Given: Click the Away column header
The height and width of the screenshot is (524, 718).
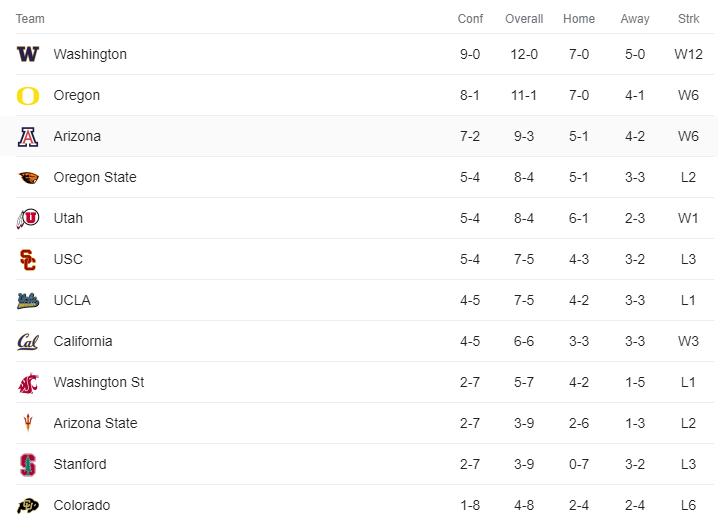Looking at the screenshot, I should tap(635, 19).
